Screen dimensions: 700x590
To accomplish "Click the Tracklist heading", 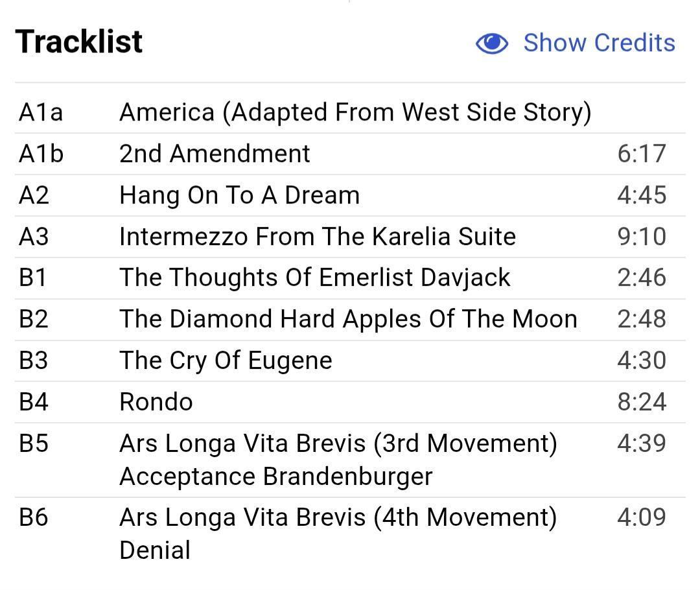I will point(79,41).
